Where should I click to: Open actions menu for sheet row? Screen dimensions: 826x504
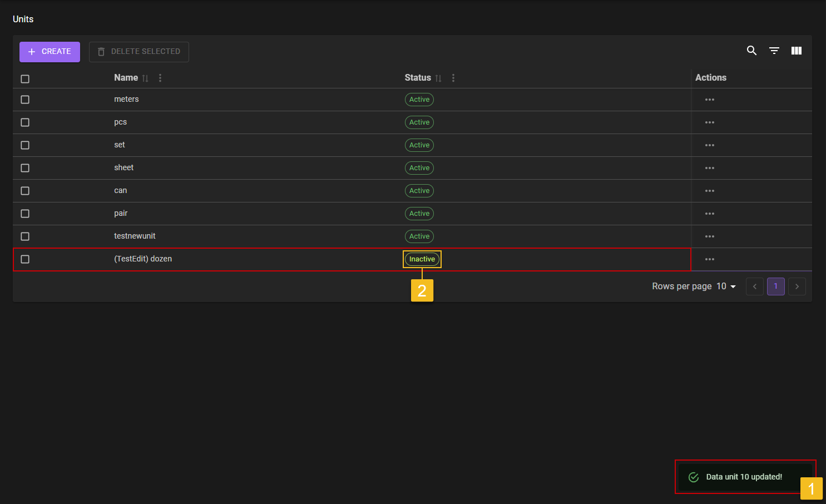click(709, 168)
